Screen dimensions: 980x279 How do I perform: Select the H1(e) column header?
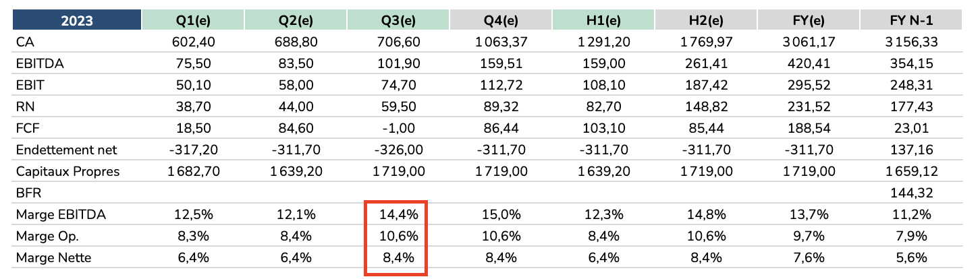(x=603, y=21)
